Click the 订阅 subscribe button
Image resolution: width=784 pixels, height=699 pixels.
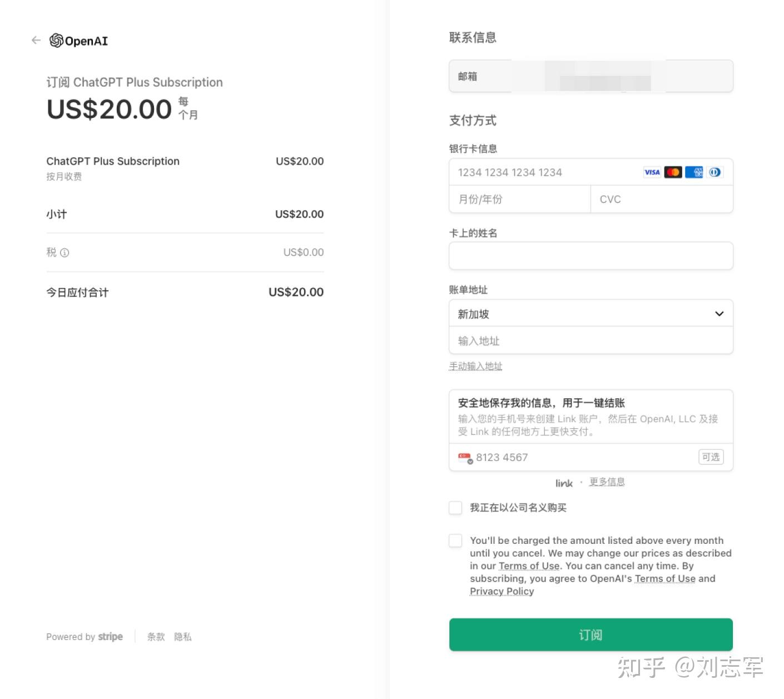pos(591,634)
